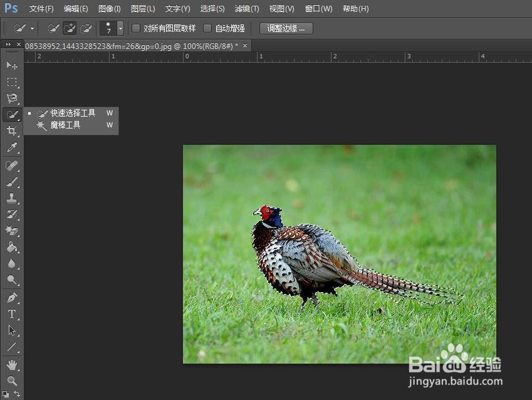This screenshot has width=532, height=400.
Task: Select the Clone Stamp tool
Action: point(12,198)
